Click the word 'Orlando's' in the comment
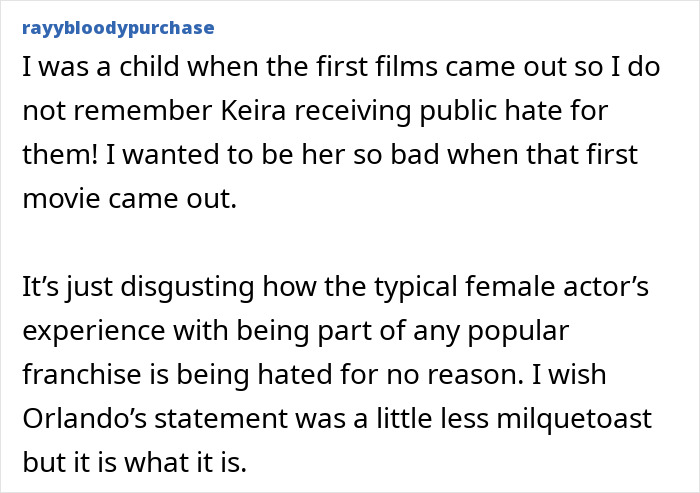 (84, 418)
